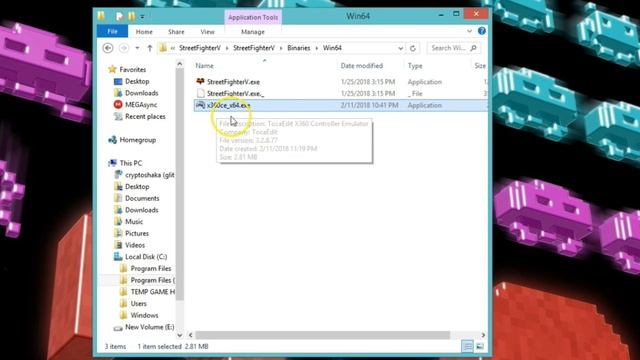The height and width of the screenshot is (360, 640).
Task: Open MEGAsync in the sidebar
Action: click(x=141, y=105)
